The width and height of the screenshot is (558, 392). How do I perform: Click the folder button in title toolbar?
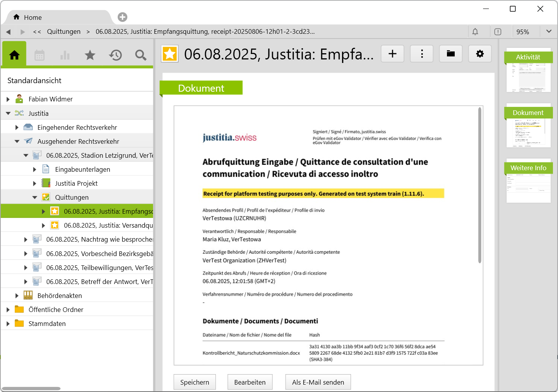(x=451, y=54)
